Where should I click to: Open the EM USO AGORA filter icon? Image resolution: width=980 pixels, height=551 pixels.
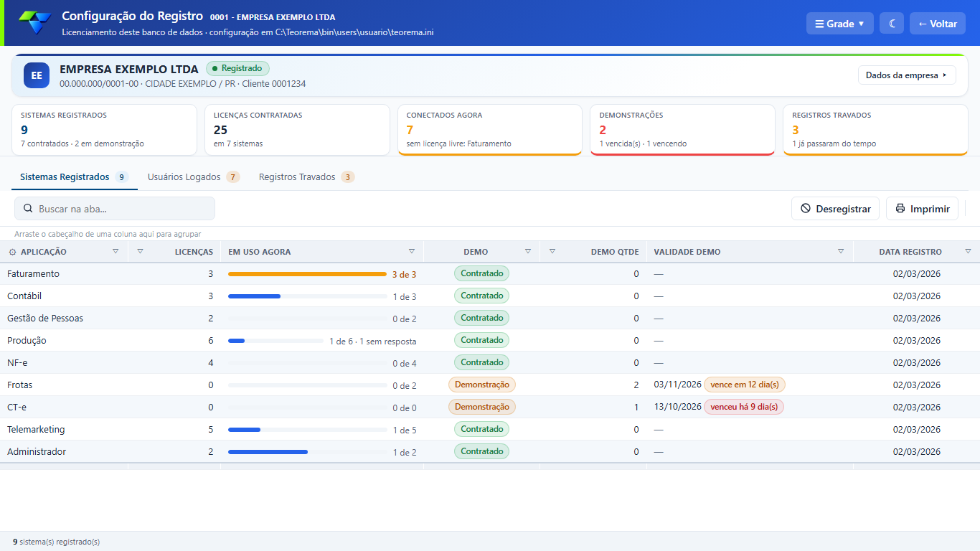coord(412,252)
